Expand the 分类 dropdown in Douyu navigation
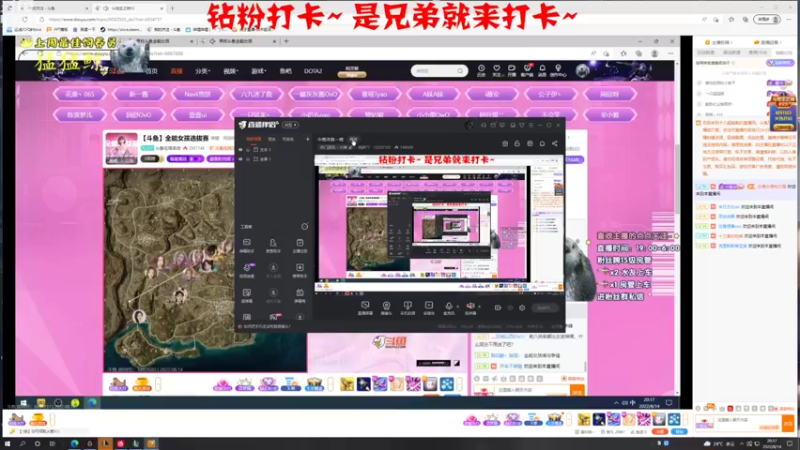The width and height of the screenshot is (800, 450). click(x=203, y=71)
